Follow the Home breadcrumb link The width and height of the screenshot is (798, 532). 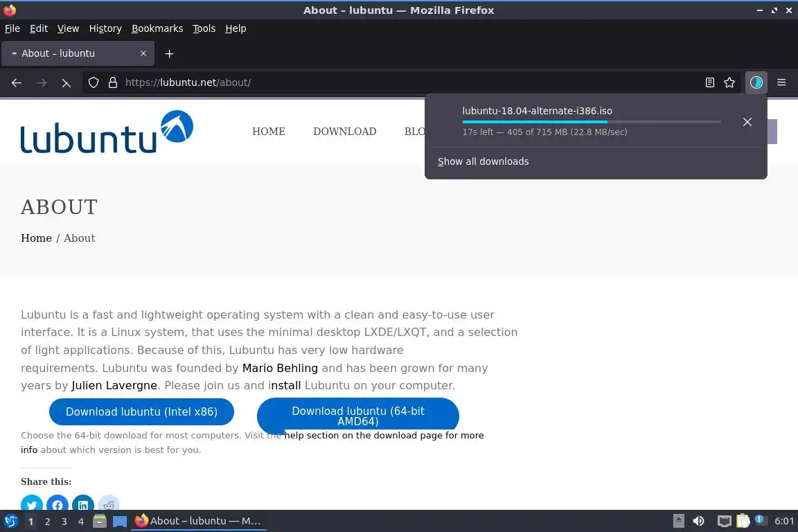(36, 238)
